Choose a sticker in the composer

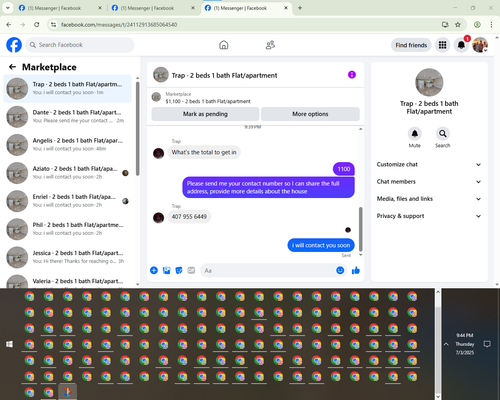(179, 270)
